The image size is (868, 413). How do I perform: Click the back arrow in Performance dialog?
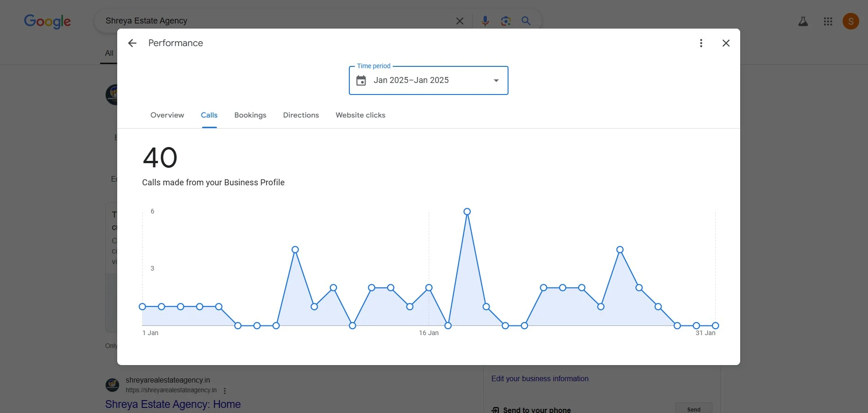[x=132, y=43]
